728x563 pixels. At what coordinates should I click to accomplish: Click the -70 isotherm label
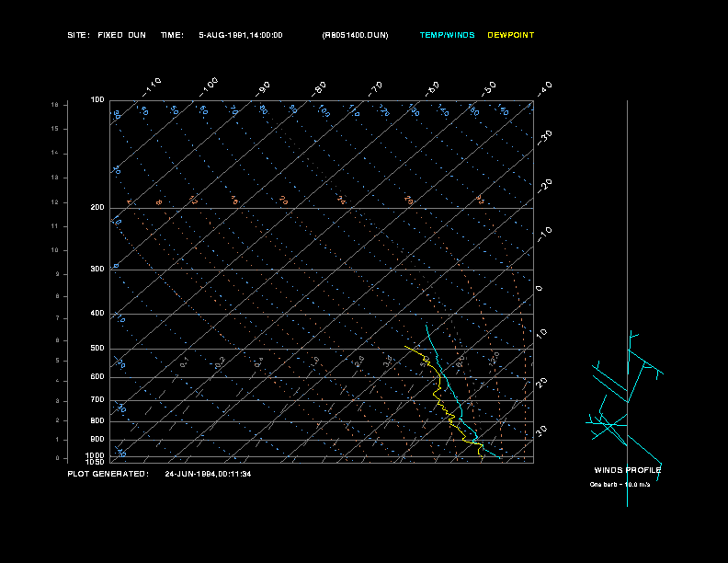tap(376, 89)
